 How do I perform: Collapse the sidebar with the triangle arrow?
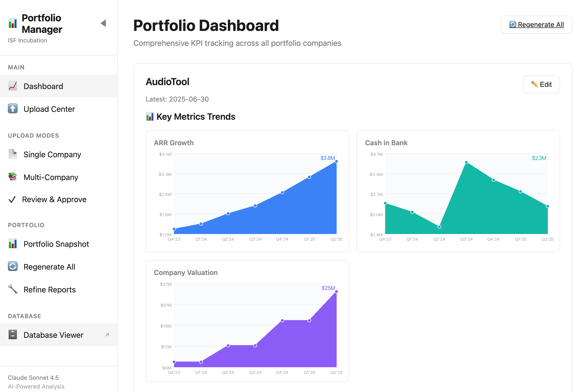coord(104,23)
